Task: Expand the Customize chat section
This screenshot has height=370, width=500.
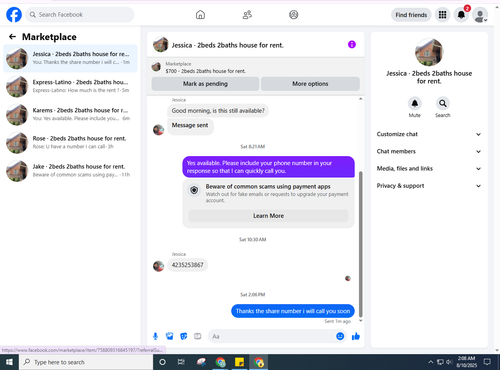Action: [x=429, y=134]
